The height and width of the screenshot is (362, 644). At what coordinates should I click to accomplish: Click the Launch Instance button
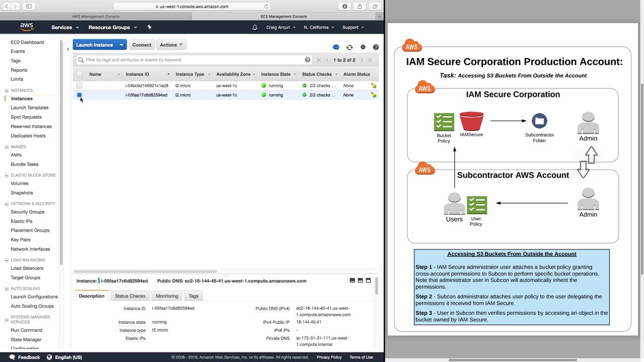(95, 45)
